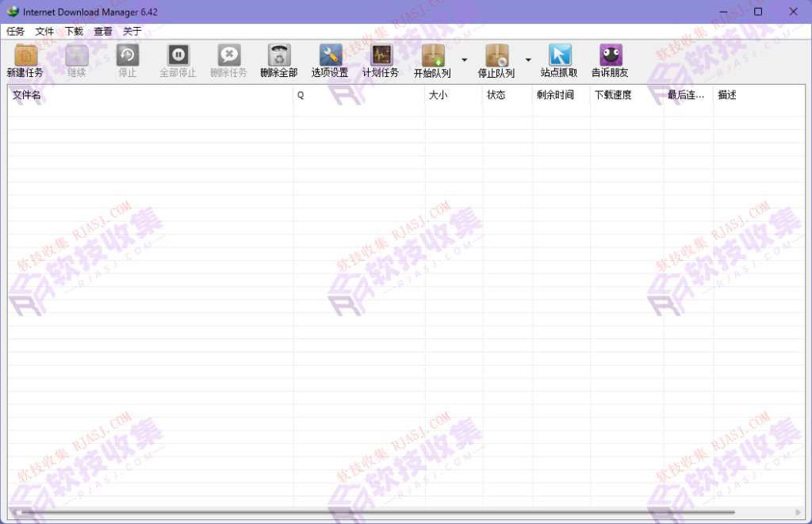812x524 pixels.
Task: Open the 查看 menu
Action: [x=101, y=31]
